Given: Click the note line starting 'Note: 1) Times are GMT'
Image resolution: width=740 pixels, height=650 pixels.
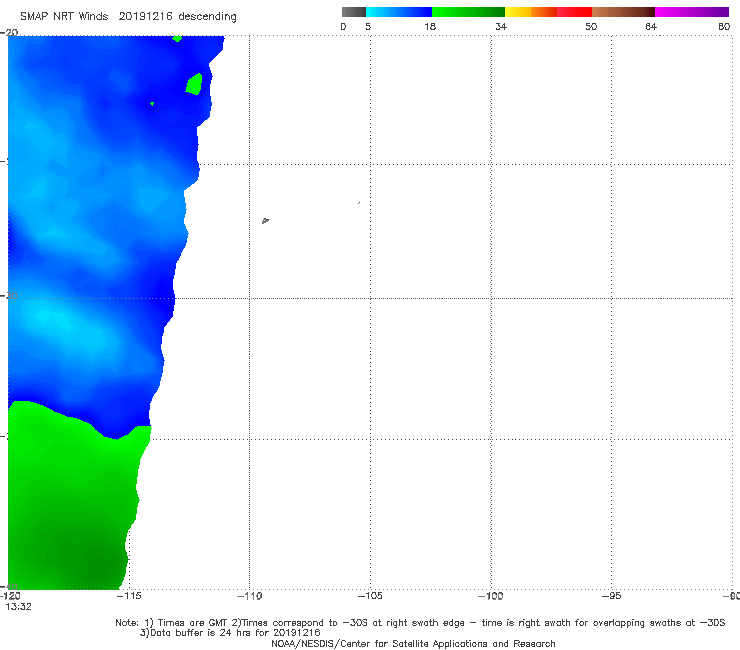Looking at the screenshot, I should (x=420, y=623).
